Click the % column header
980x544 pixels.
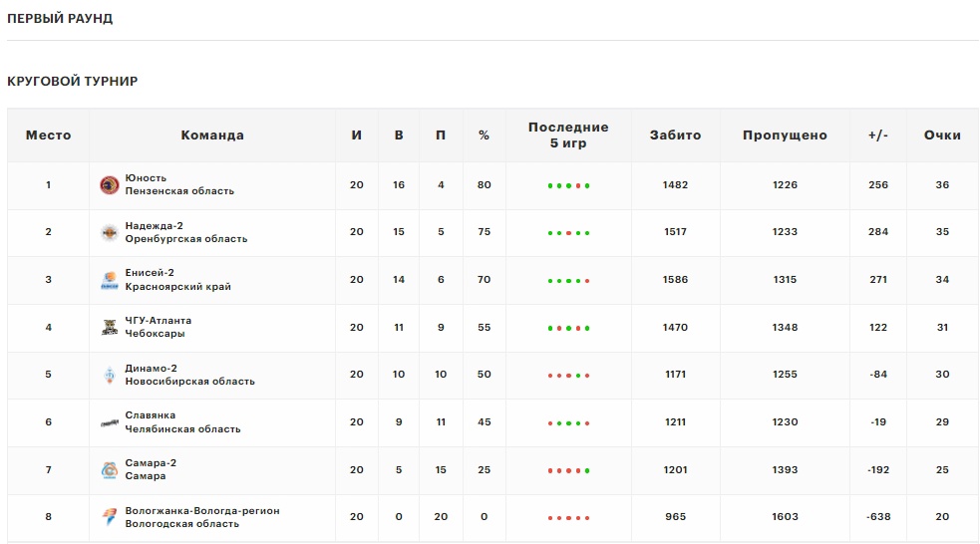(x=484, y=136)
